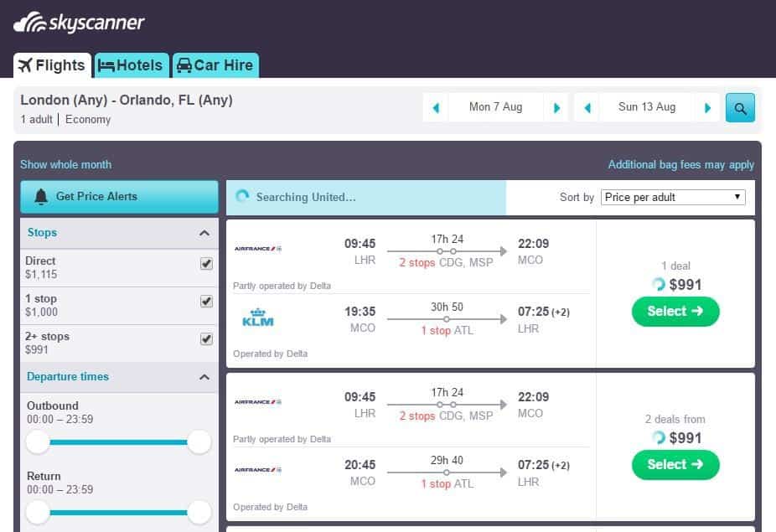This screenshot has height=532, width=776.
Task: Click Return slider right handle
Action: coord(199,512)
